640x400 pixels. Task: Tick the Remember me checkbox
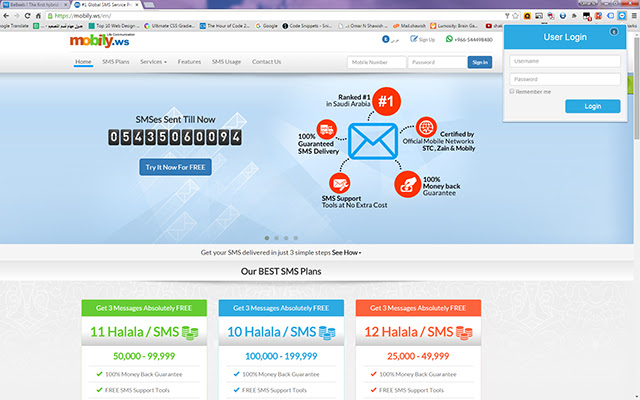[x=512, y=91]
